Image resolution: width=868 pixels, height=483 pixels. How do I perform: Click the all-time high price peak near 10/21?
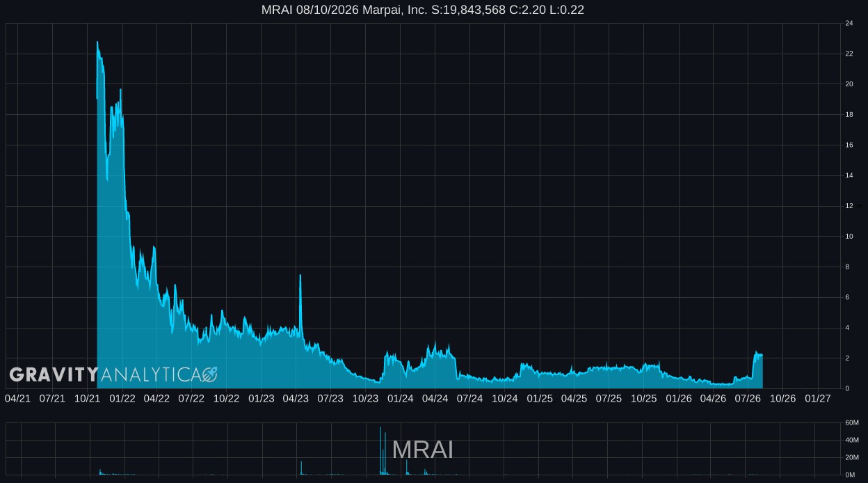tap(97, 42)
